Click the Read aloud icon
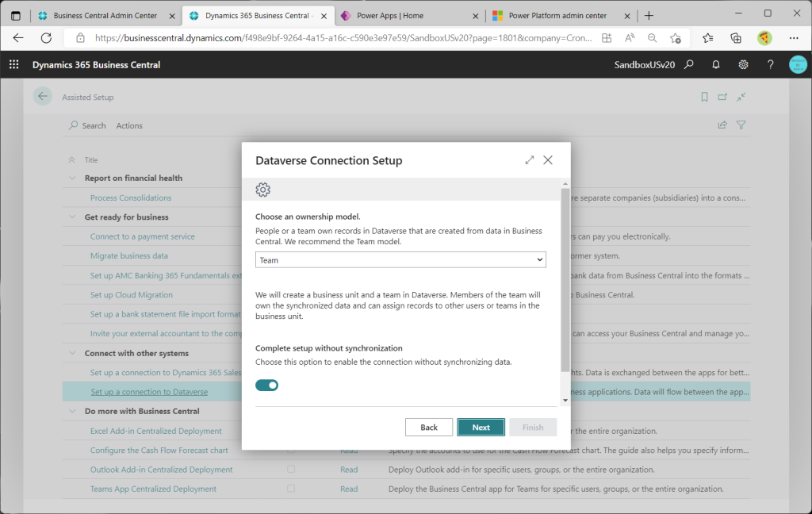 [630, 38]
